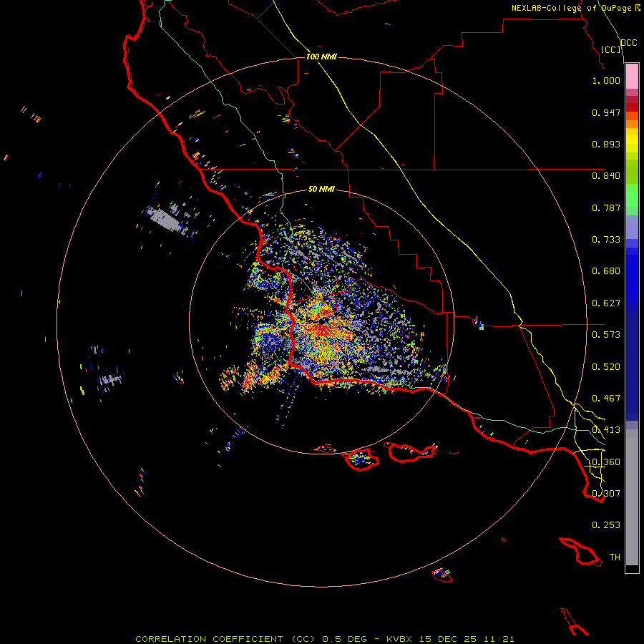Click the KVBX station identifier in caption

point(399,639)
